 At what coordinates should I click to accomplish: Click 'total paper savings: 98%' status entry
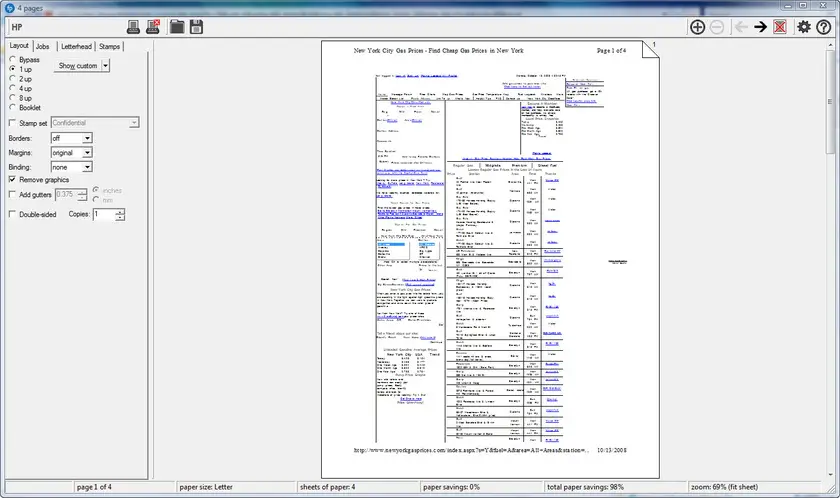point(585,487)
